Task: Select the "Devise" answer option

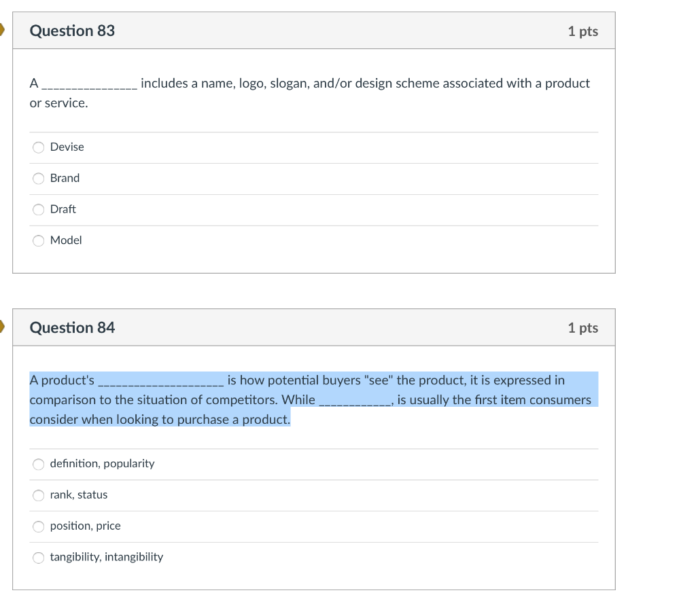Action: pyautogui.click(x=39, y=147)
